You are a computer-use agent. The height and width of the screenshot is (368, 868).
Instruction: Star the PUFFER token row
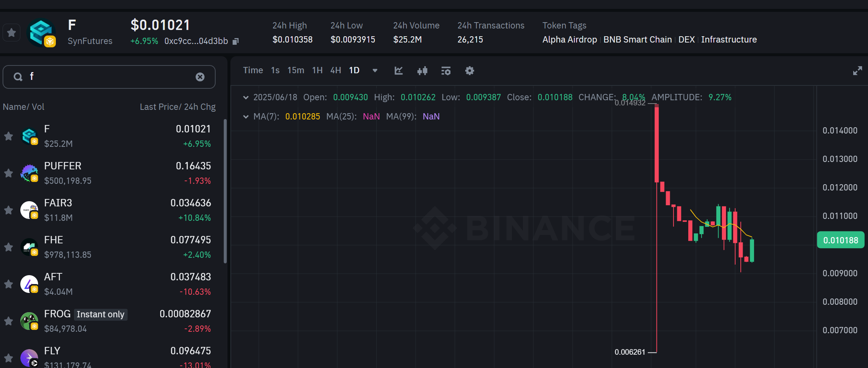click(9, 173)
